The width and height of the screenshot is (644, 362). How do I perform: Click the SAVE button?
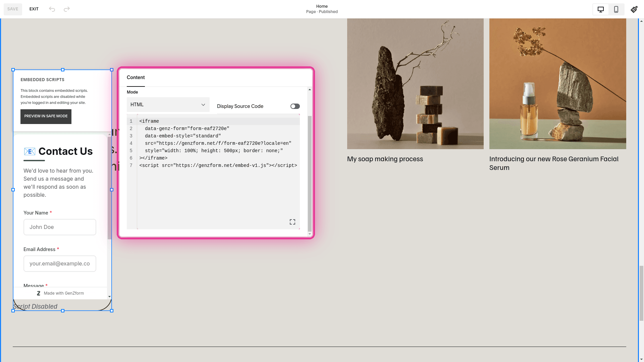(13, 9)
